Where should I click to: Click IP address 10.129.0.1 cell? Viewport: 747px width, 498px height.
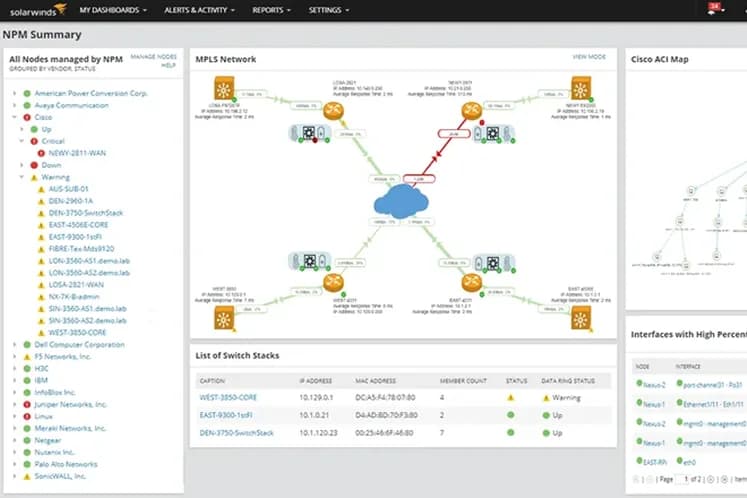[x=316, y=397]
